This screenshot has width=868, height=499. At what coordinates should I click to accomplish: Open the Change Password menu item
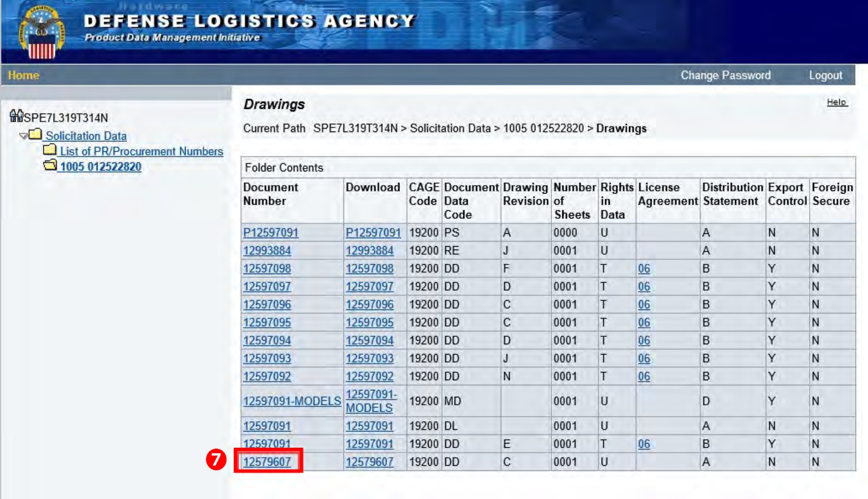coord(725,75)
